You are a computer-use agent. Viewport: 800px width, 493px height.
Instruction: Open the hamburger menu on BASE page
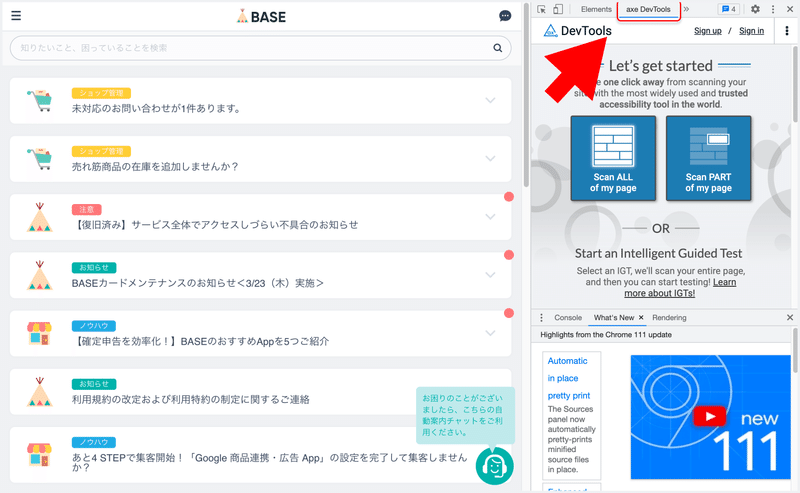click(16, 16)
